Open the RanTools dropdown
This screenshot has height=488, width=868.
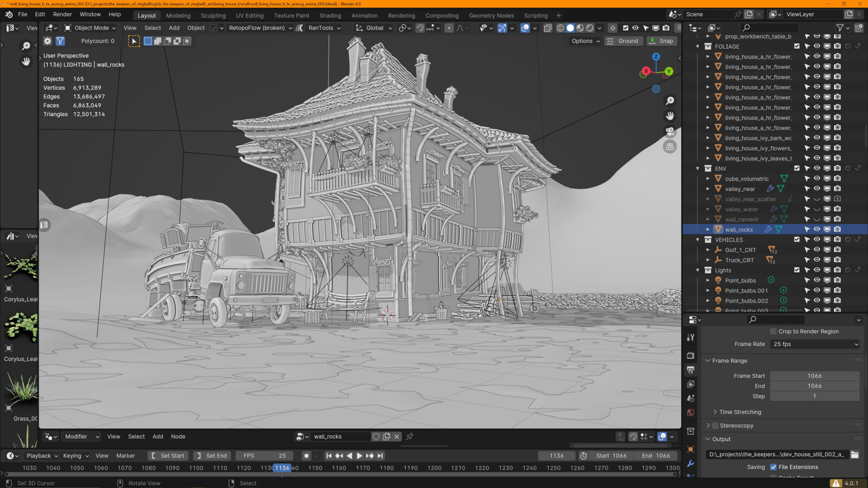point(324,28)
